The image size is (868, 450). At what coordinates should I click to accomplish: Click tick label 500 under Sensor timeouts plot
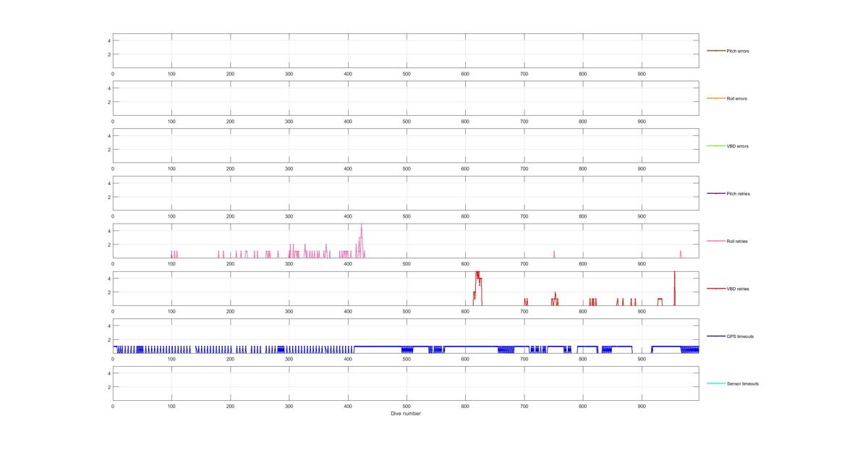[x=407, y=407]
